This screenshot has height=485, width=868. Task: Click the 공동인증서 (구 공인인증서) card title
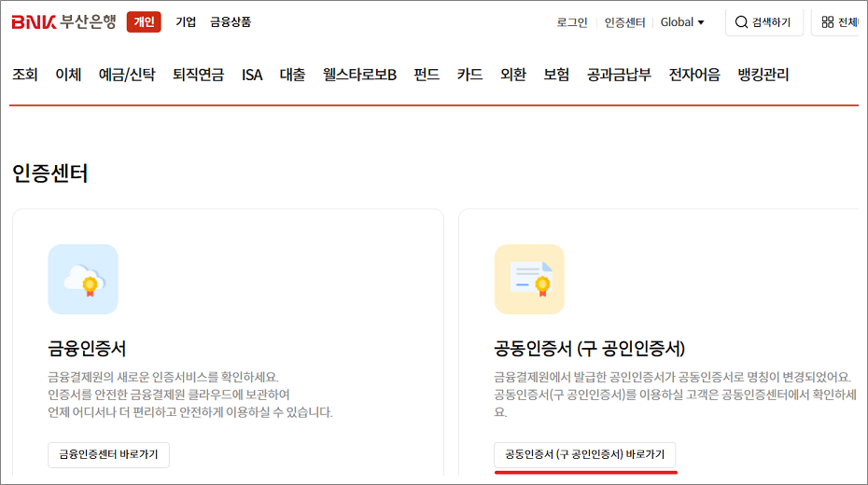click(x=590, y=349)
